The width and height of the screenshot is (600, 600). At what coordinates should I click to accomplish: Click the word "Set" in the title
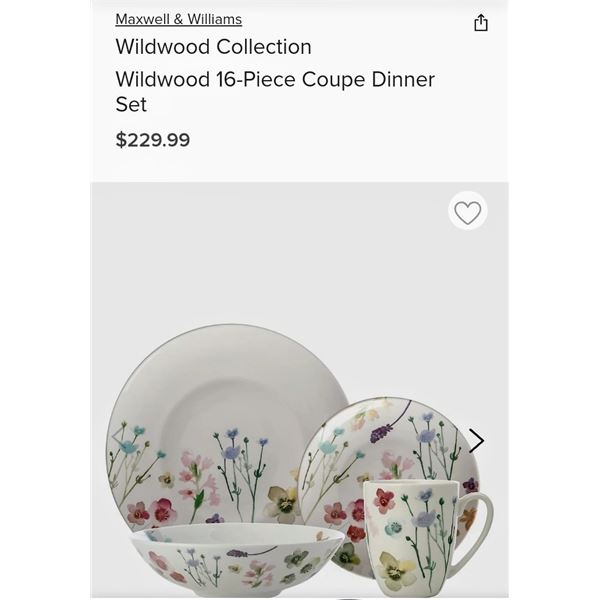point(131,105)
